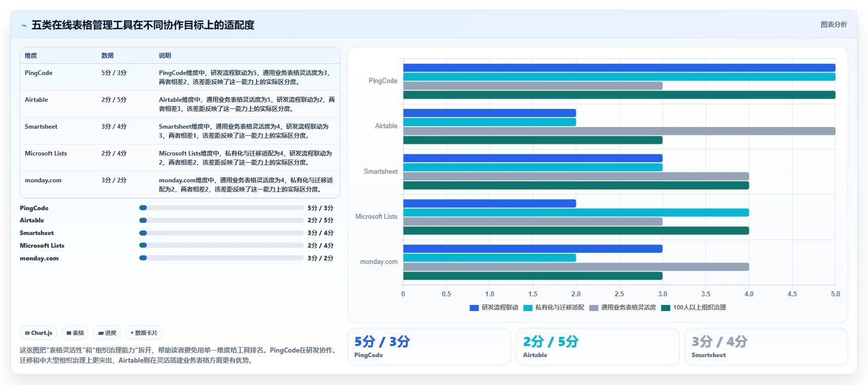This screenshot has height=385, width=868.
Task: Click the monday.com progress bar
Action: click(221, 258)
